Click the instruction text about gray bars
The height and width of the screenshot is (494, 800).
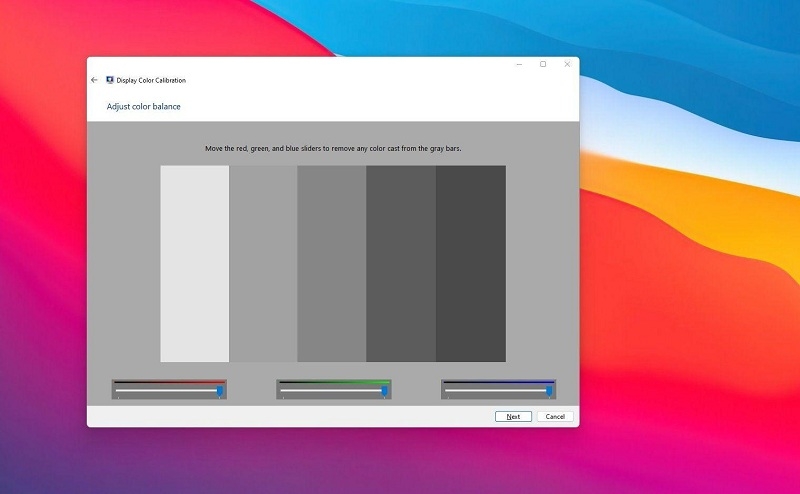tap(333, 149)
